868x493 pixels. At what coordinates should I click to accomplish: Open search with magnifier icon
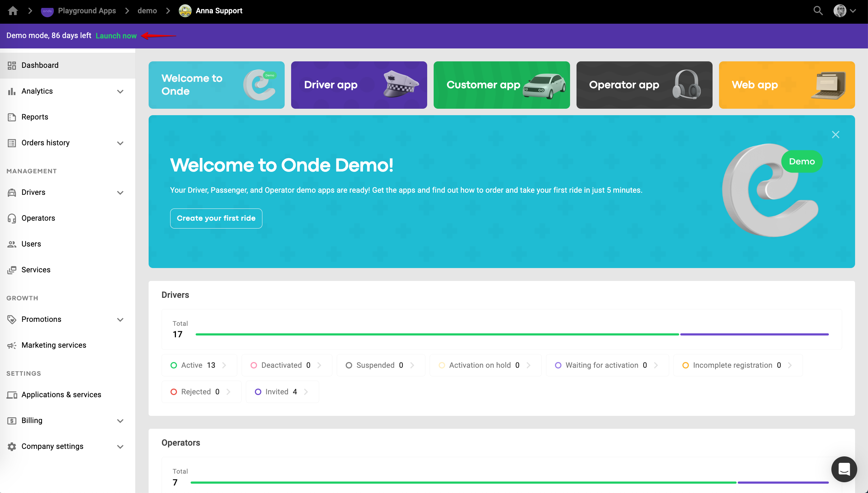pos(818,11)
